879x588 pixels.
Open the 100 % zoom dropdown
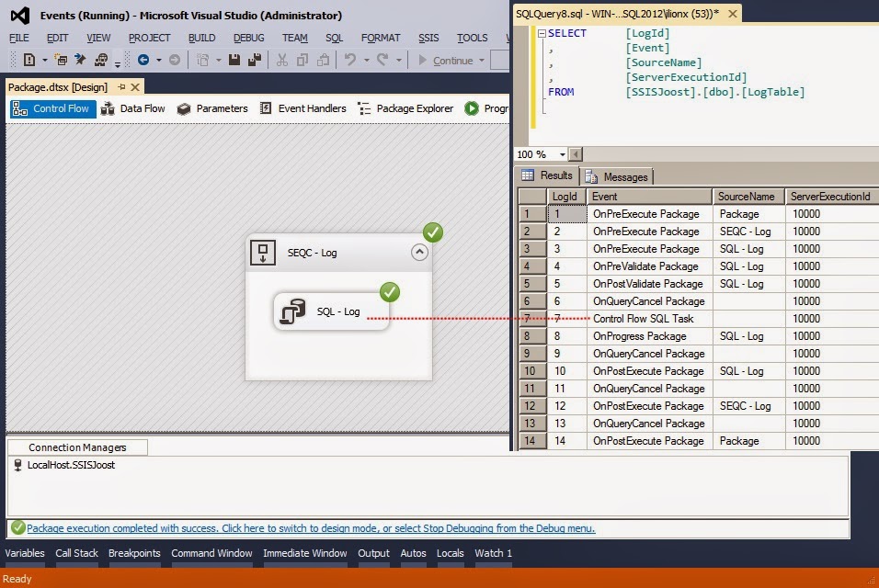(563, 154)
